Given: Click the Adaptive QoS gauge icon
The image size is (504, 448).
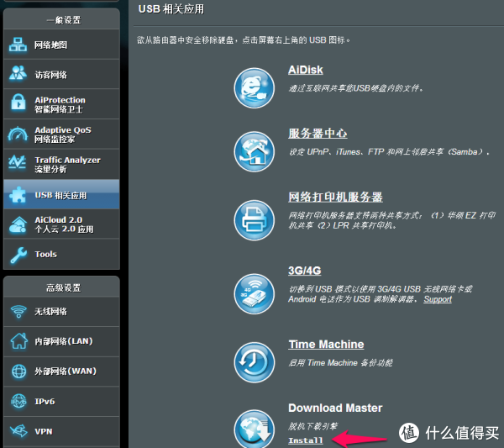Looking at the screenshot, I should coord(18,134).
